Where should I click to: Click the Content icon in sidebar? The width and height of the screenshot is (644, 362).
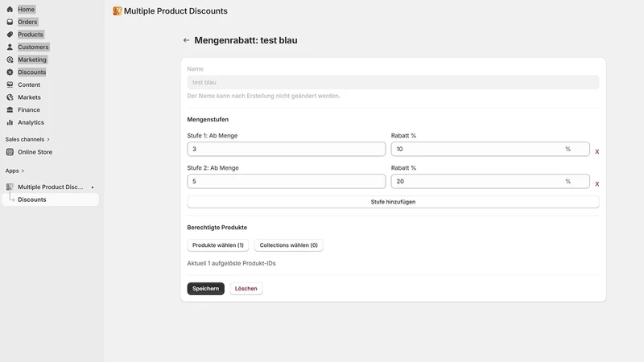(10, 84)
